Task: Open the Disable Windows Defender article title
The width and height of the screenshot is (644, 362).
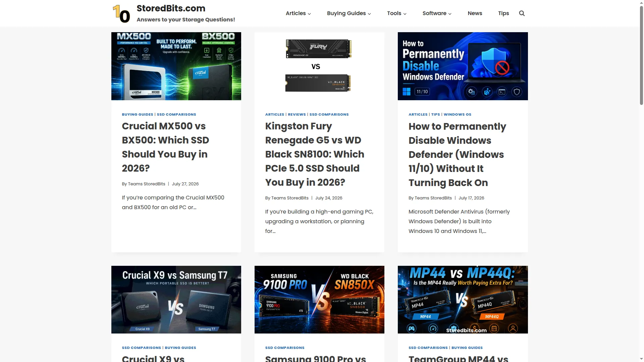Action: (457, 155)
